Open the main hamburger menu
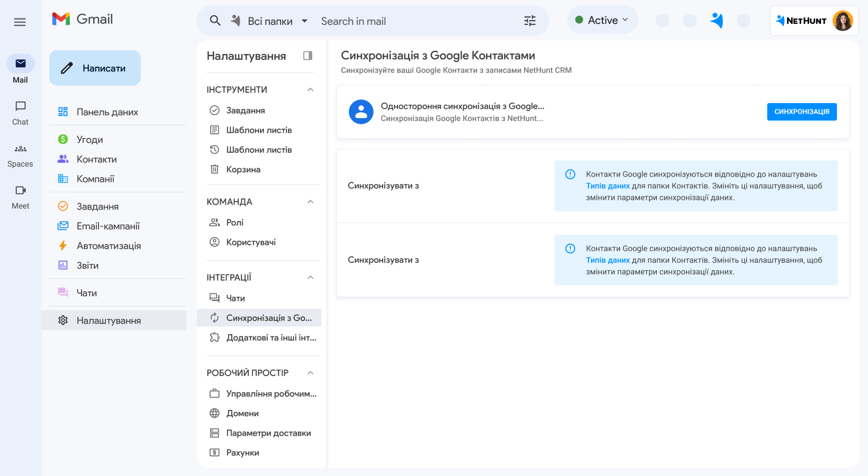The height and width of the screenshot is (476, 868). (20, 22)
